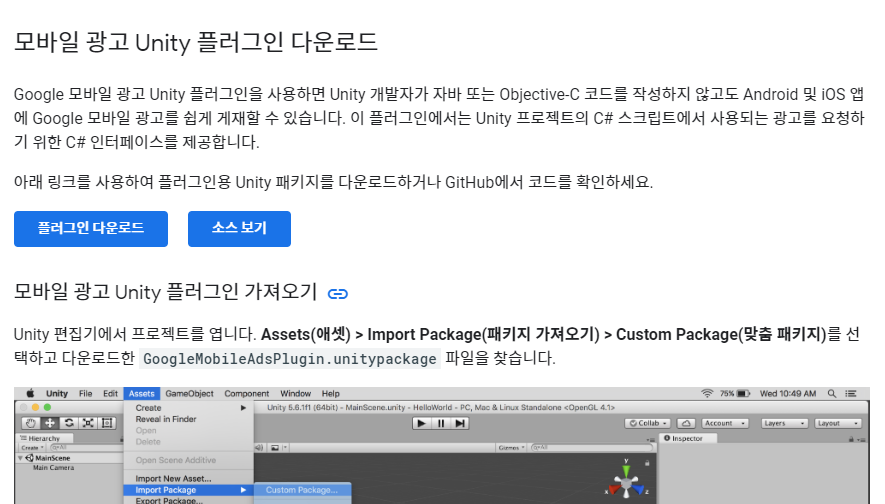Open the Help menu
The width and height of the screenshot is (885, 504).
(331, 393)
